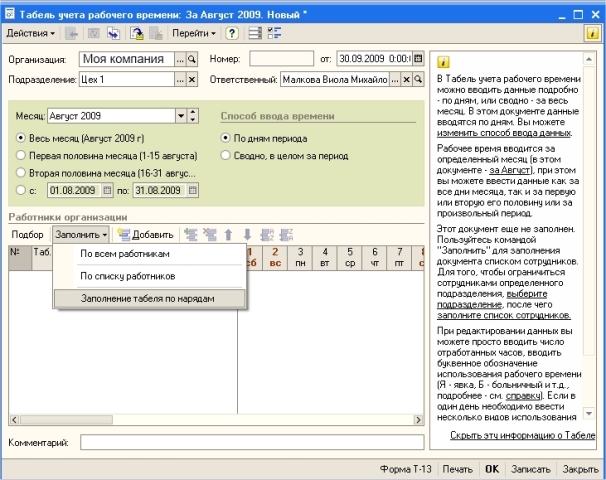Select Вторая половина месяца radio option
The width and height of the screenshot is (606, 480).
pos(20,173)
